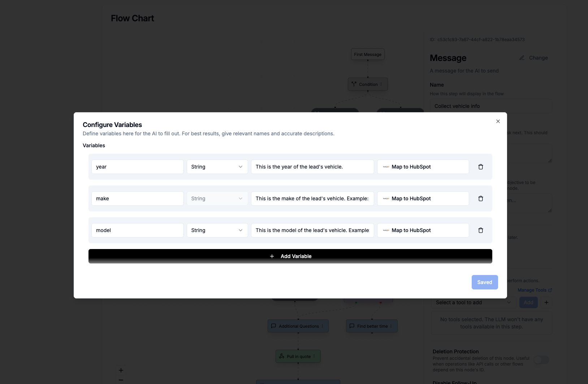Zoom in flow chart with plus control
The width and height of the screenshot is (588, 384).
tap(121, 370)
